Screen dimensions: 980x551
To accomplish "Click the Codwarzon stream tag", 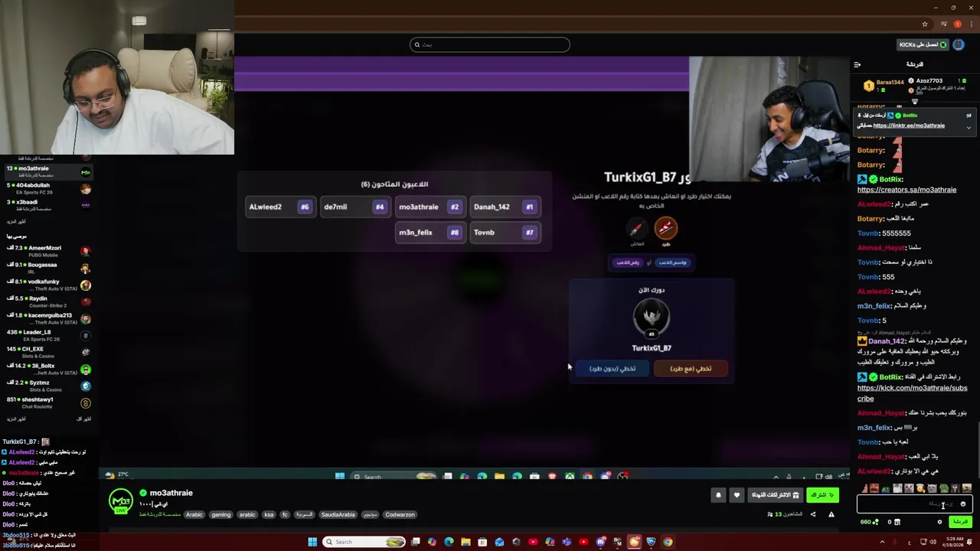I will tap(400, 515).
